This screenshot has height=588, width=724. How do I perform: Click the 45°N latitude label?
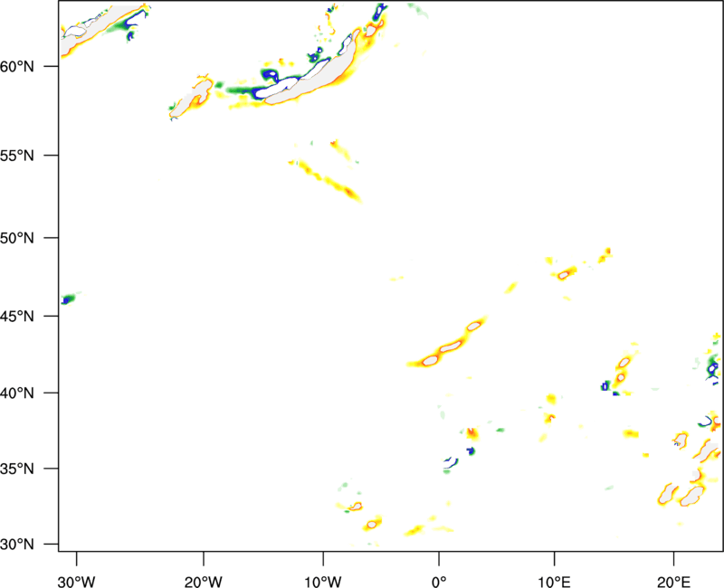coord(17,317)
